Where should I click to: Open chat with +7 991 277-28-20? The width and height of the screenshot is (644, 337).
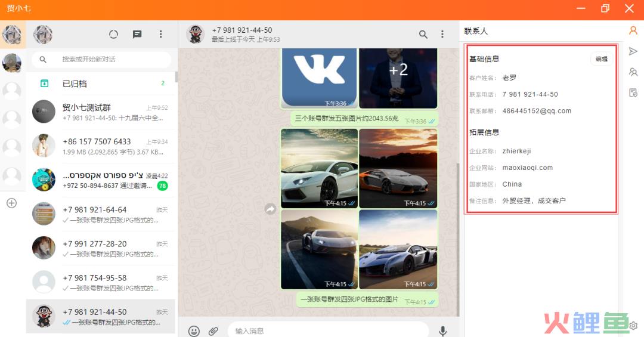coord(101,248)
